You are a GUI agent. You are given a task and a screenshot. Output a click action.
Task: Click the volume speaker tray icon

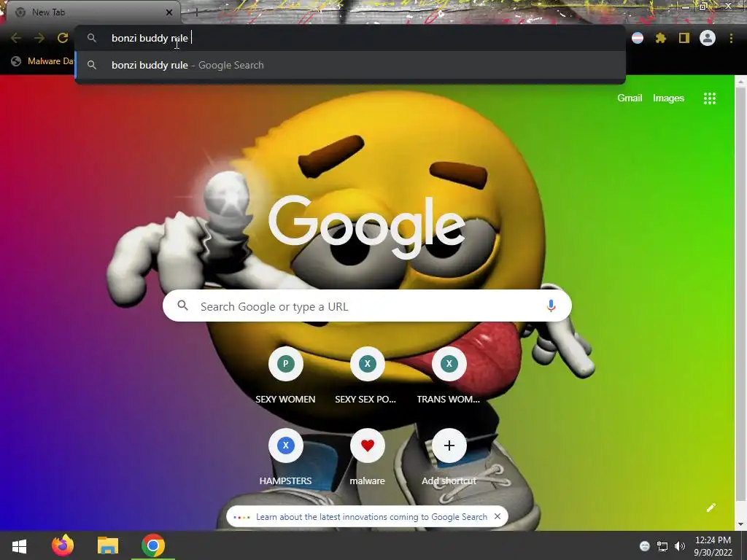point(680,546)
